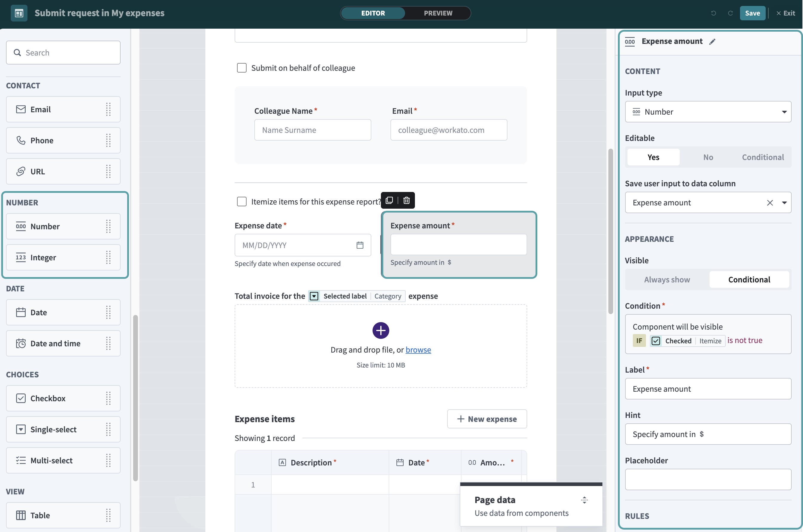Clear the Expense amount data column selection
Screen dimensions: 803x532
coord(770,202)
